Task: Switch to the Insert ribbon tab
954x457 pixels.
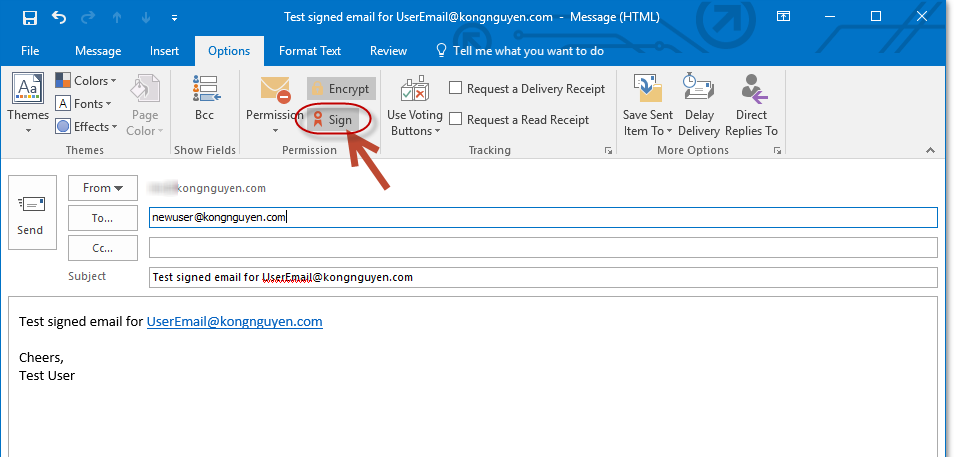Action: point(164,51)
